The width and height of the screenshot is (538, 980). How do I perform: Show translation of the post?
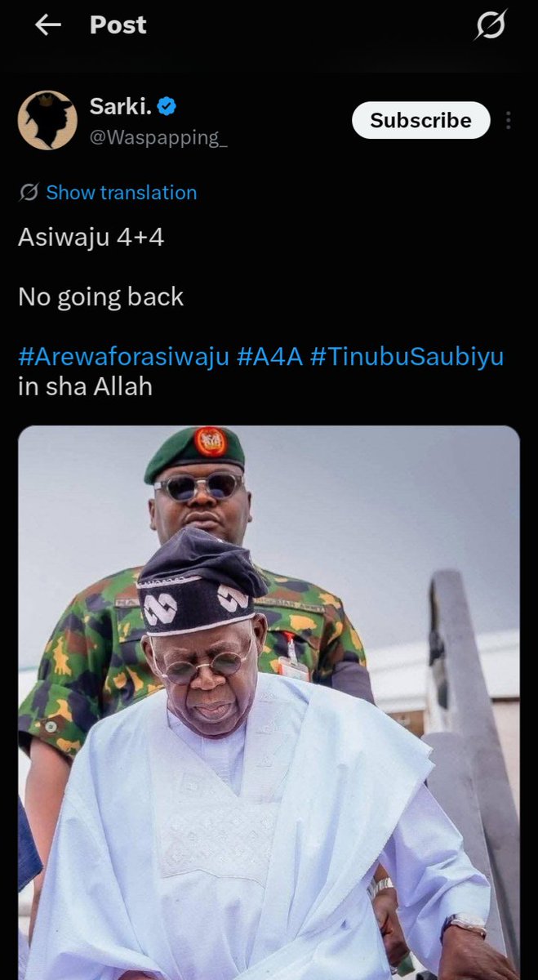pyautogui.click(x=121, y=193)
